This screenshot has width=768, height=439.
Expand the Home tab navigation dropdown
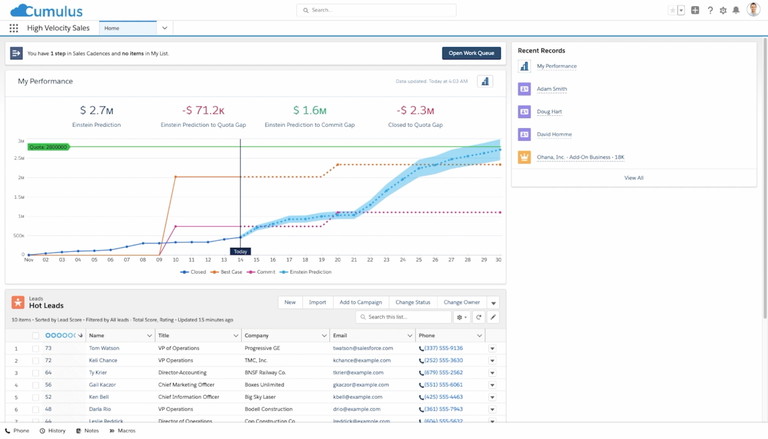[164, 28]
